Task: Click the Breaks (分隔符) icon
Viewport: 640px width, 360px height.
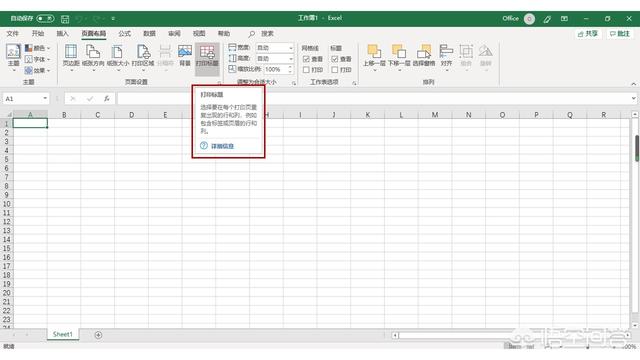Action: (165, 52)
